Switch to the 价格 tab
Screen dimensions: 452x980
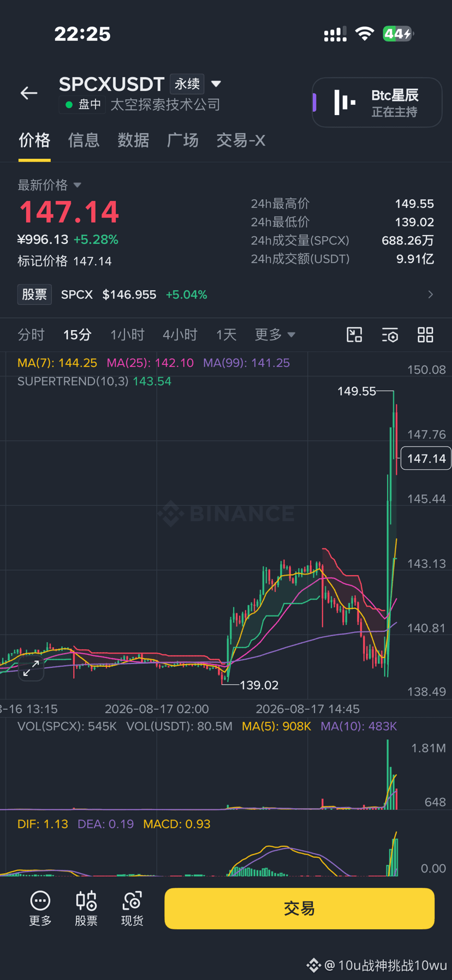pos(34,140)
